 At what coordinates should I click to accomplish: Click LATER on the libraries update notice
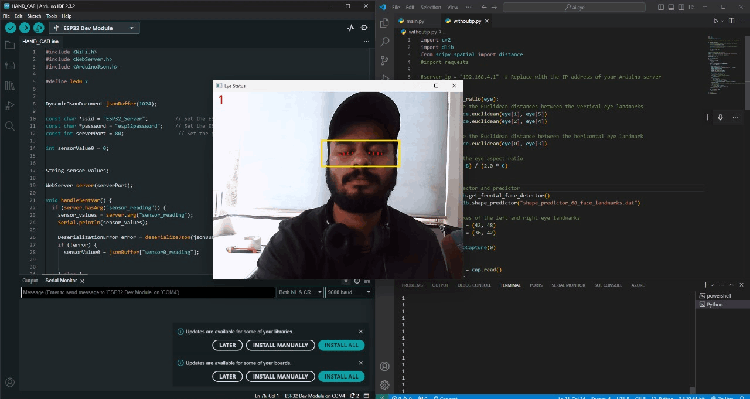tap(228, 345)
